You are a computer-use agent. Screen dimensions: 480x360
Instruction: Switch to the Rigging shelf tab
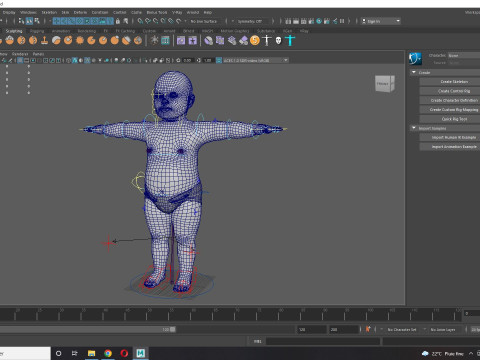tap(37, 31)
